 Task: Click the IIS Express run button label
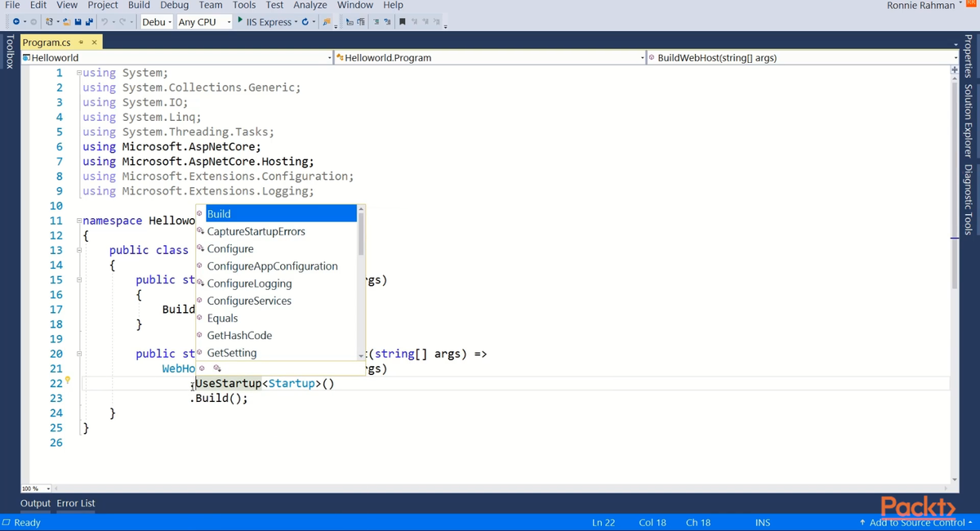click(269, 22)
